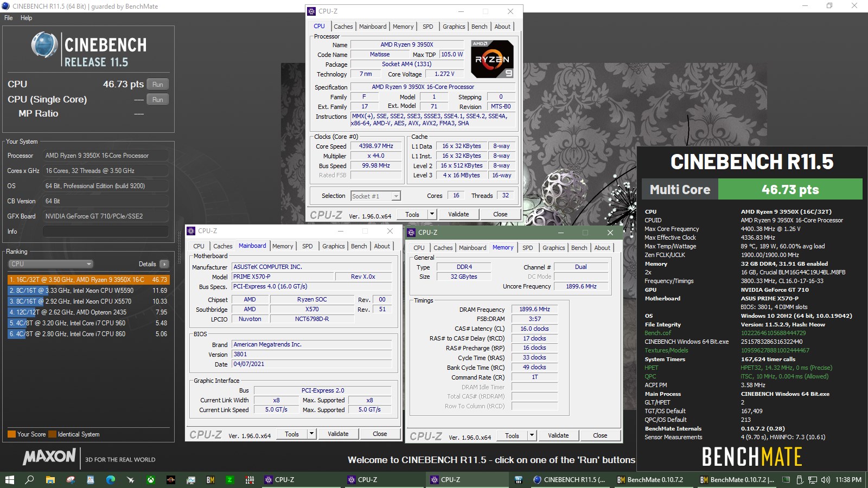868x488 pixels.
Task: Click the Ryzen 9 logo in CPU-Z
Action: 492,60
